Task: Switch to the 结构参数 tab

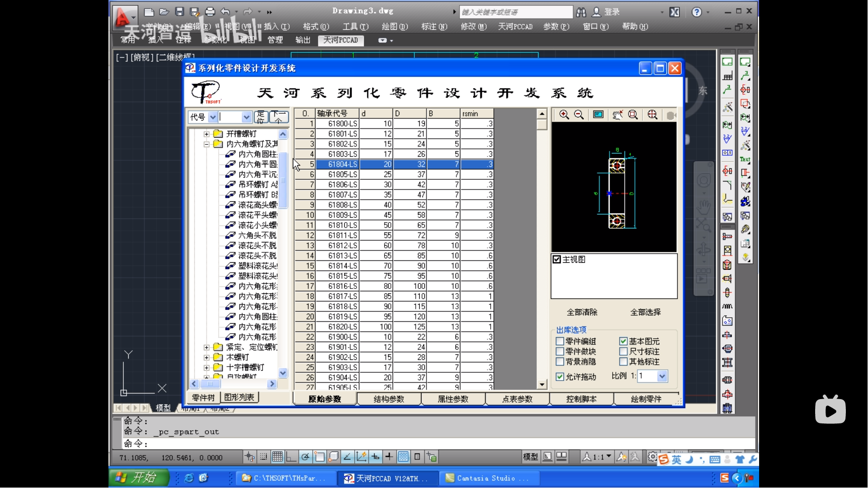Action: (x=389, y=399)
